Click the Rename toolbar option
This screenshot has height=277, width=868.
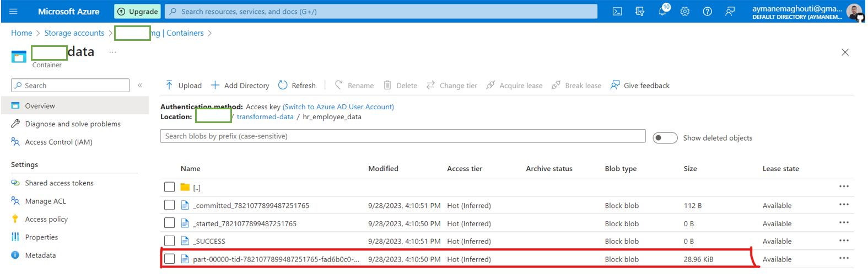click(x=354, y=86)
